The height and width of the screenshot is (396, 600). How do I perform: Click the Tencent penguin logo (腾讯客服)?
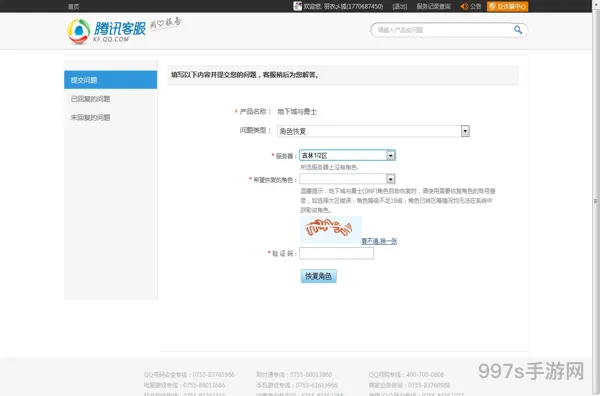click(x=107, y=31)
